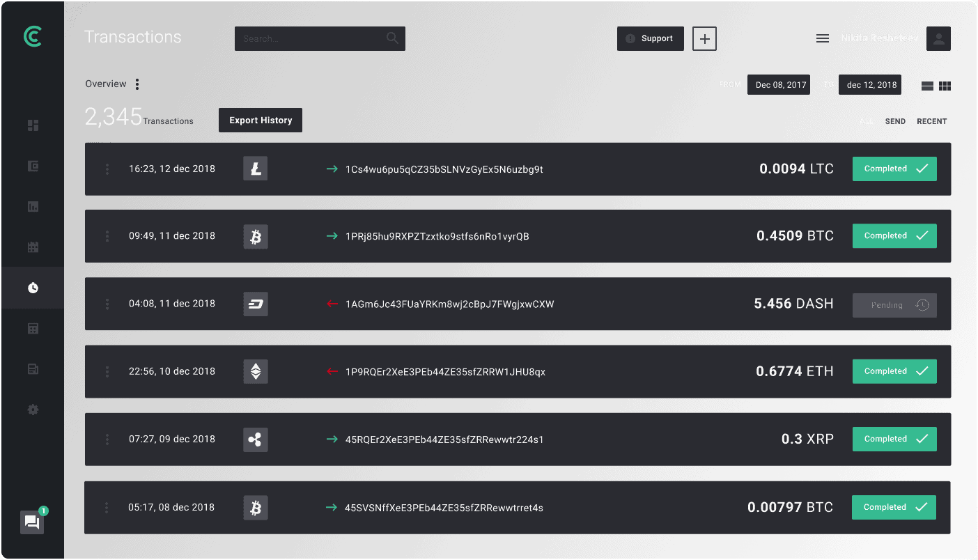The height and width of the screenshot is (560, 978).
Task: Open the TO date picker dec 12, 2018
Action: tap(870, 85)
